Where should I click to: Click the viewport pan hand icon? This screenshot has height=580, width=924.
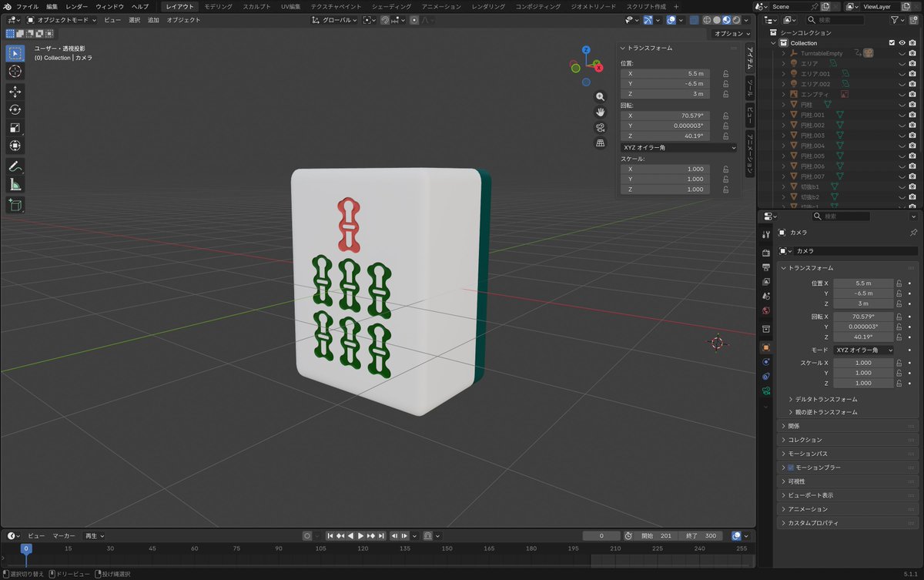(601, 112)
